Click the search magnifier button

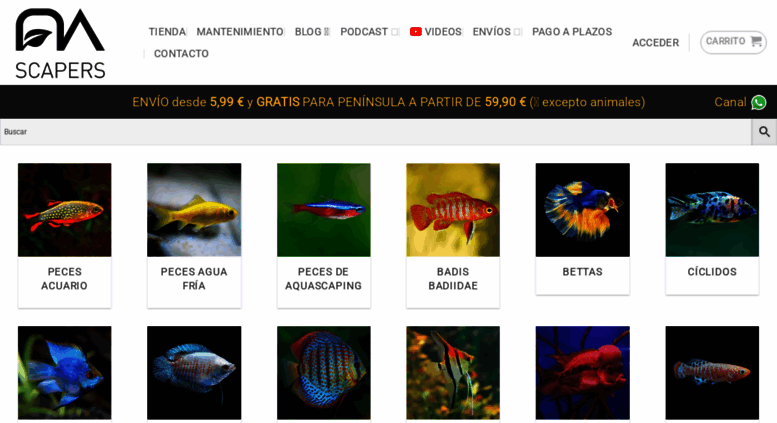point(764,132)
